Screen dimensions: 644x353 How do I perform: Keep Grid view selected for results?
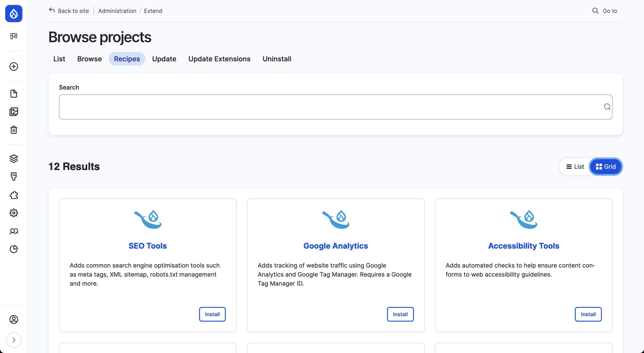pos(605,167)
